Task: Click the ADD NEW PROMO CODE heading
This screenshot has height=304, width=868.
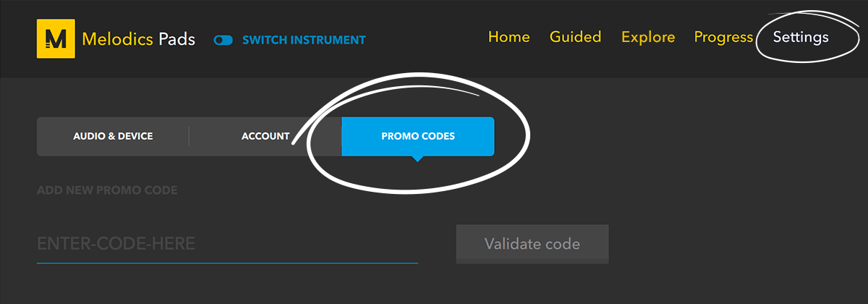Action: (107, 190)
